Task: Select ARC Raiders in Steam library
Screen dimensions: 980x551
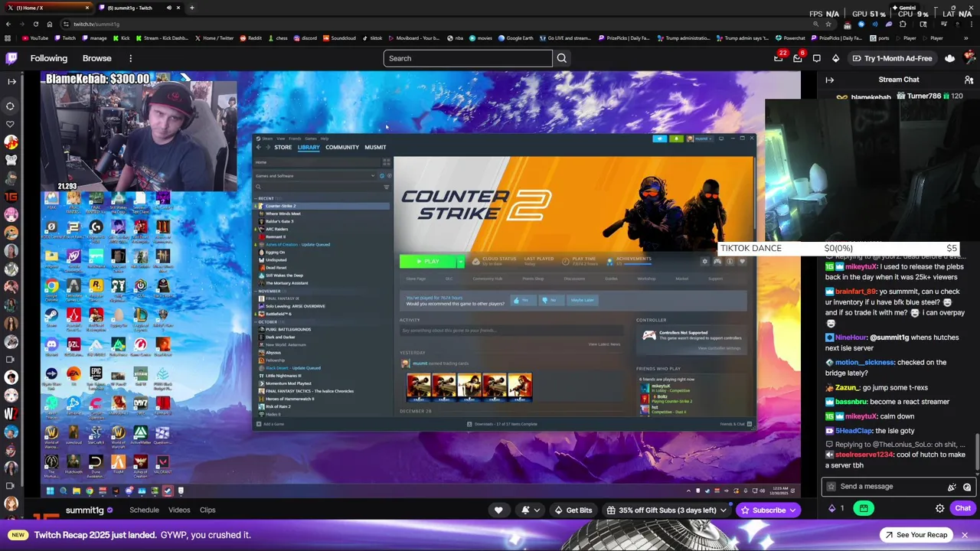Action: click(276, 229)
